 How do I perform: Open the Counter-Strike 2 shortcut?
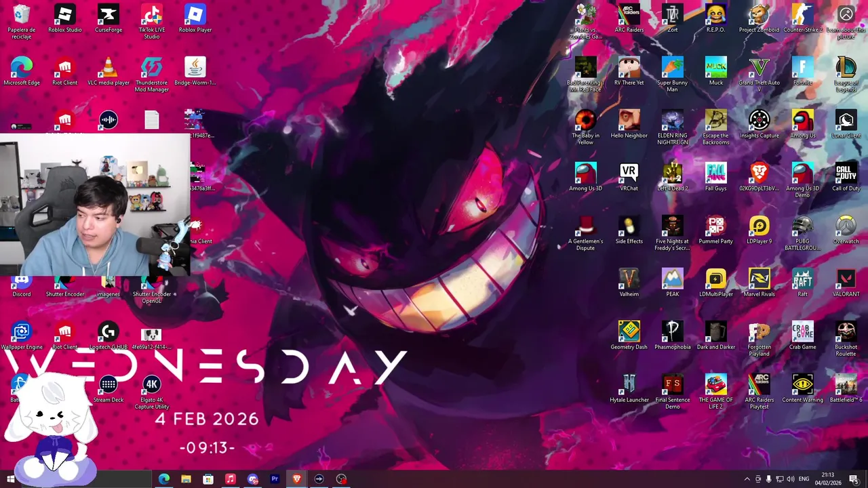pos(803,19)
